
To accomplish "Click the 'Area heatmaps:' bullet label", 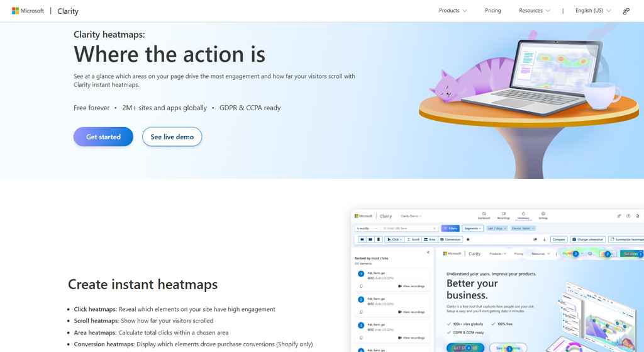I will (x=96, y=332).
